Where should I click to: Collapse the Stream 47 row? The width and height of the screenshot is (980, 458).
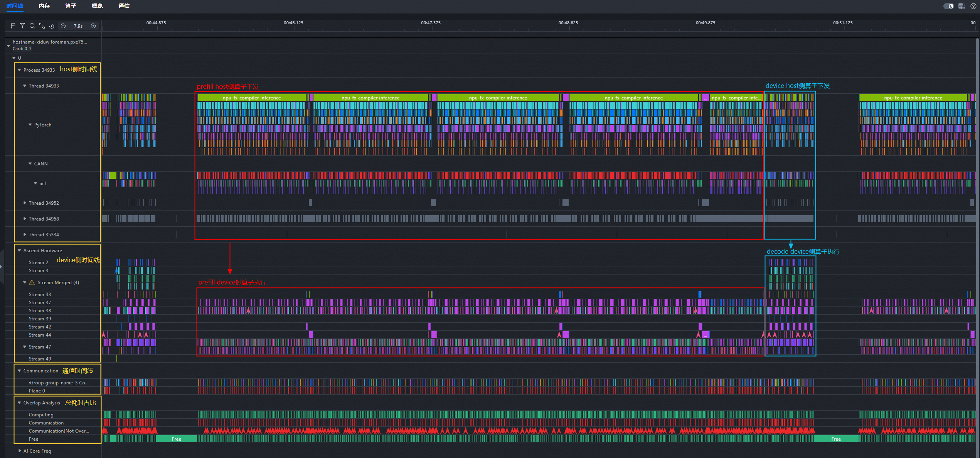(x=25, y=347)
